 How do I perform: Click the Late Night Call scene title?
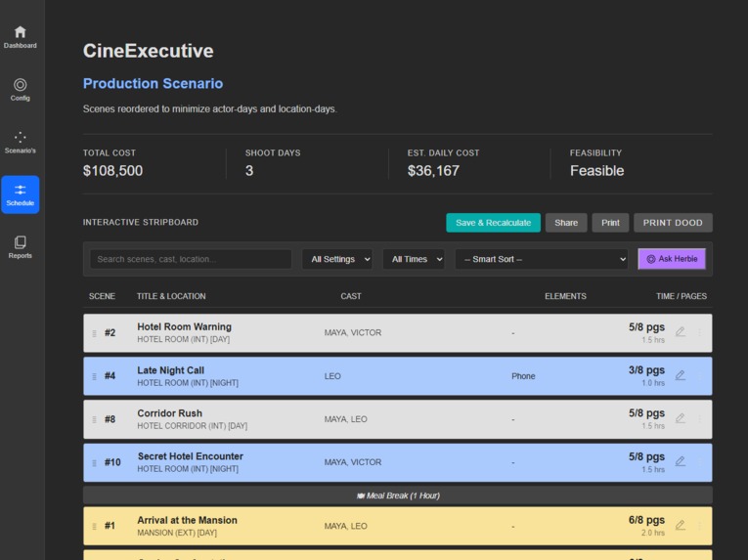pyautogui.click(x=170, y=370)
